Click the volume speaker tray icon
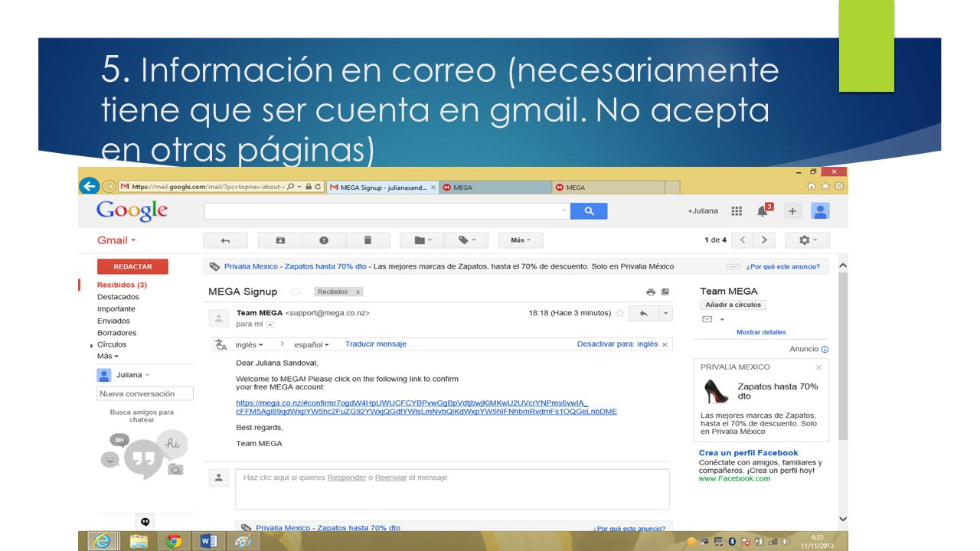 click(x=785, y=542)
